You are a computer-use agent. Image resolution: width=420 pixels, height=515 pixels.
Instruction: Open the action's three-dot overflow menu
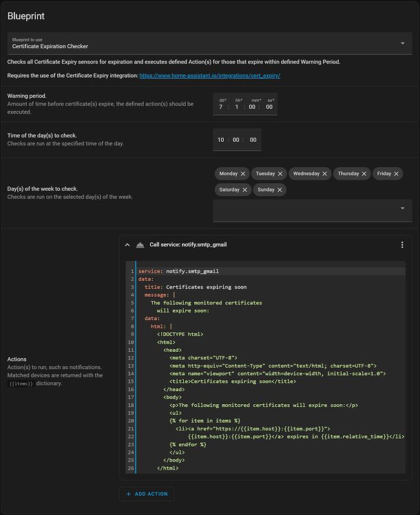tap(402, 245)
